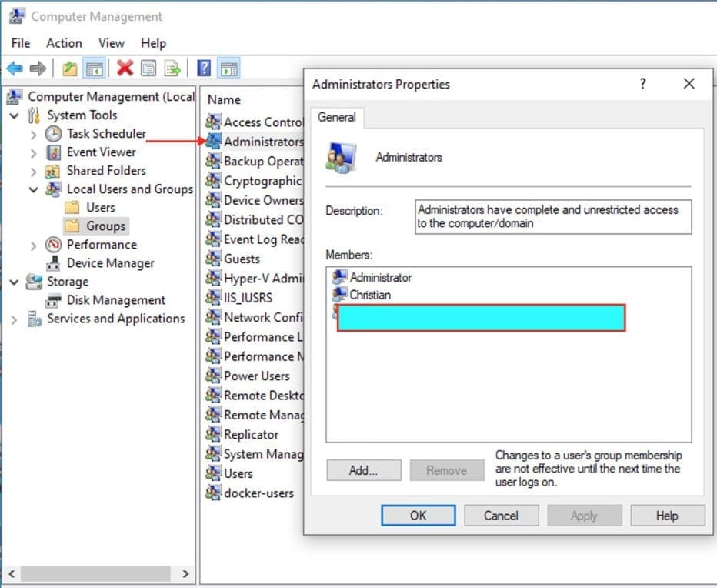Expand the Task Scheduler node

(33, 134)
